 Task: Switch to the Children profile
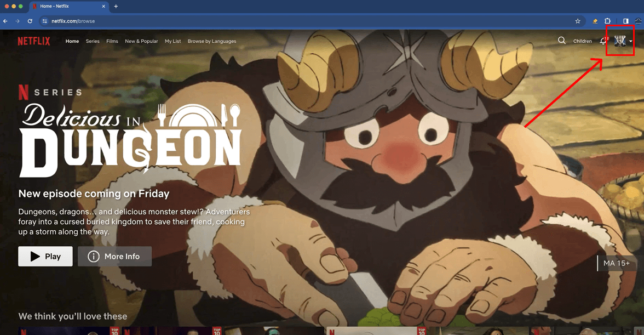tap(582, 41)
